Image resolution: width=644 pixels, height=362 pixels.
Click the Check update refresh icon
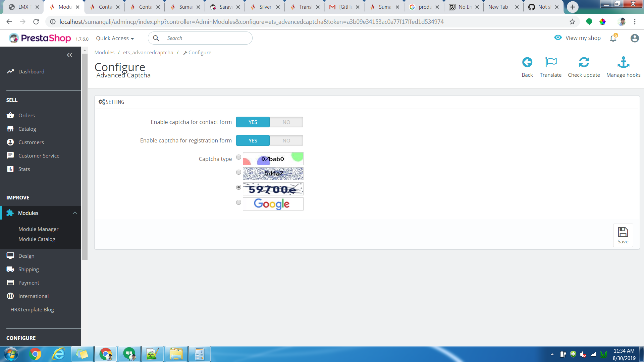(584, 62)
